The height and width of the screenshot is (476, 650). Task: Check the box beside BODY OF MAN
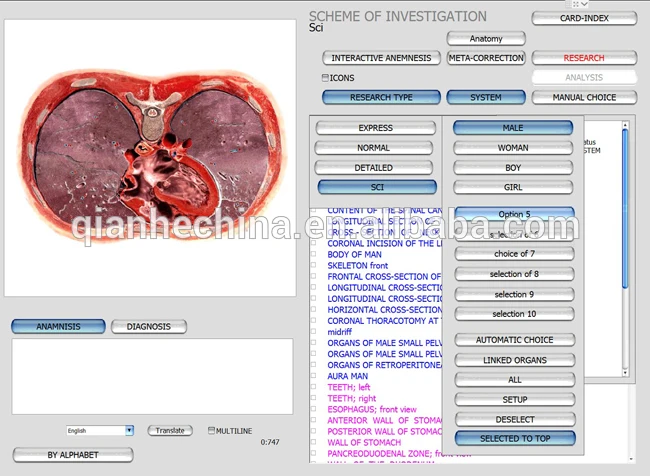[314, 254]
